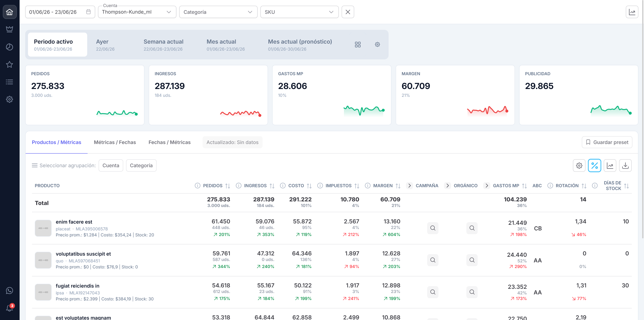This screenshot has width=644, height=320.
Task: Open the settings gear in the sidebar
Action: pyautogui.click(x=10, y=99)
